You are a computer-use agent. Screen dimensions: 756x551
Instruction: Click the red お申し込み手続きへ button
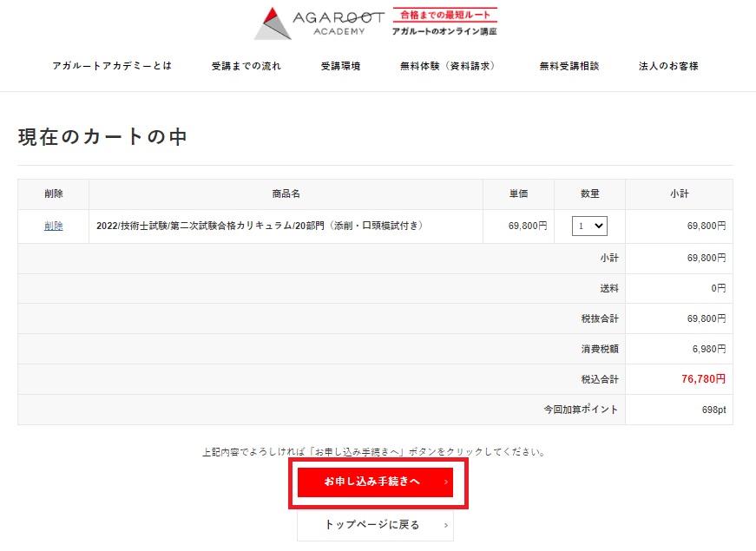coord(375,482)
